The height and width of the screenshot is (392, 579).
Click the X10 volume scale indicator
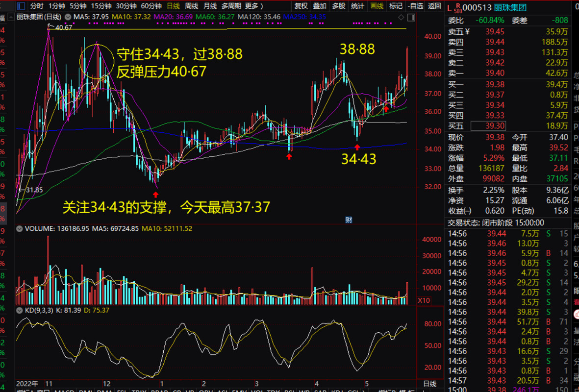[424, 300]
